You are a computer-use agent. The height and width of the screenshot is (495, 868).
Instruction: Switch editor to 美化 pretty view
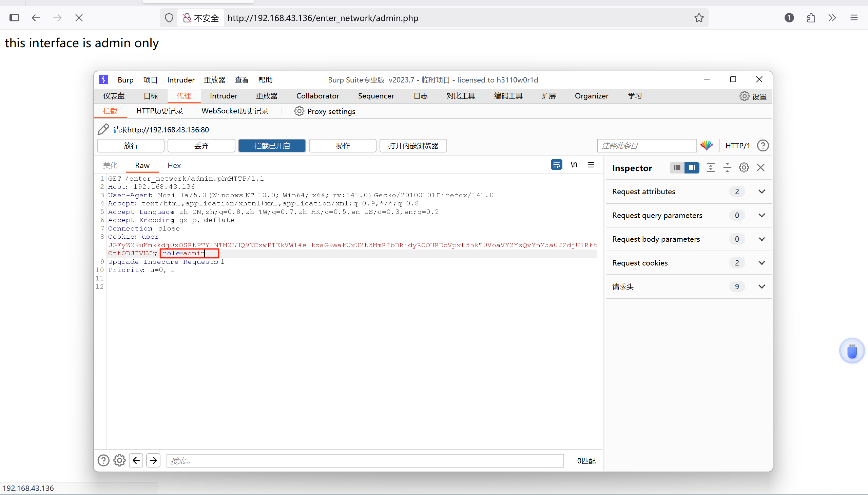click(110, 165)
